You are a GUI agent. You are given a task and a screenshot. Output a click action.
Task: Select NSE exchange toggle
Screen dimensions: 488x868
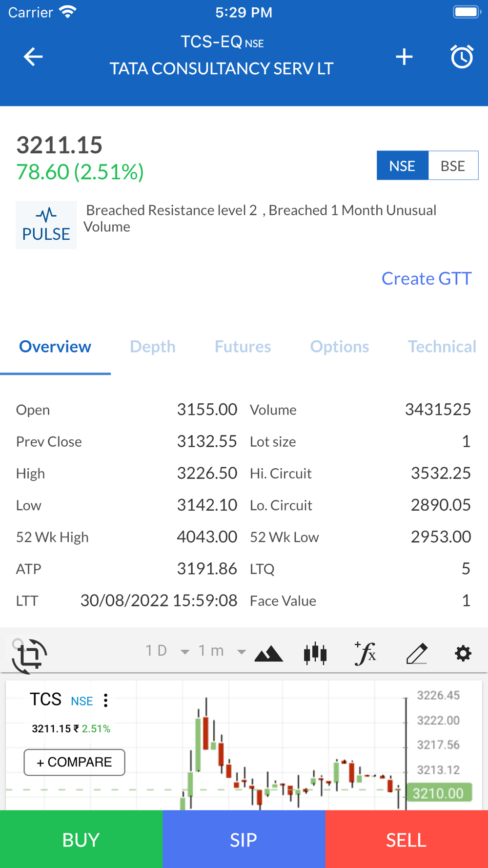[402, 166]
